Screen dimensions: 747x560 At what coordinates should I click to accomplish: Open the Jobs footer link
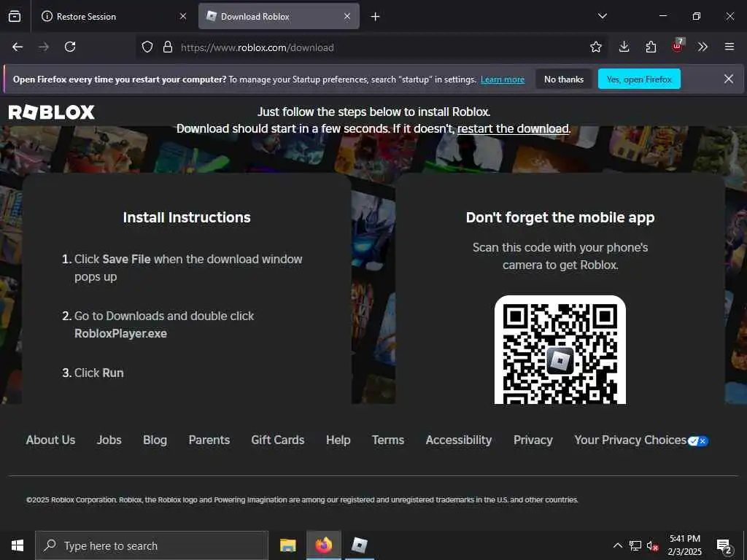(109, 440)
